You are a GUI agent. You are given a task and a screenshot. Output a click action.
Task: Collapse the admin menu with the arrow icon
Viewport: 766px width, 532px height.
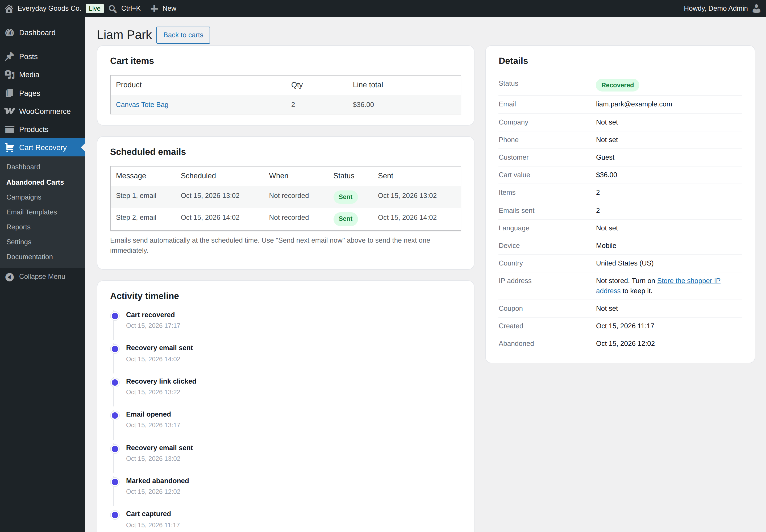[x=10, y=277]
